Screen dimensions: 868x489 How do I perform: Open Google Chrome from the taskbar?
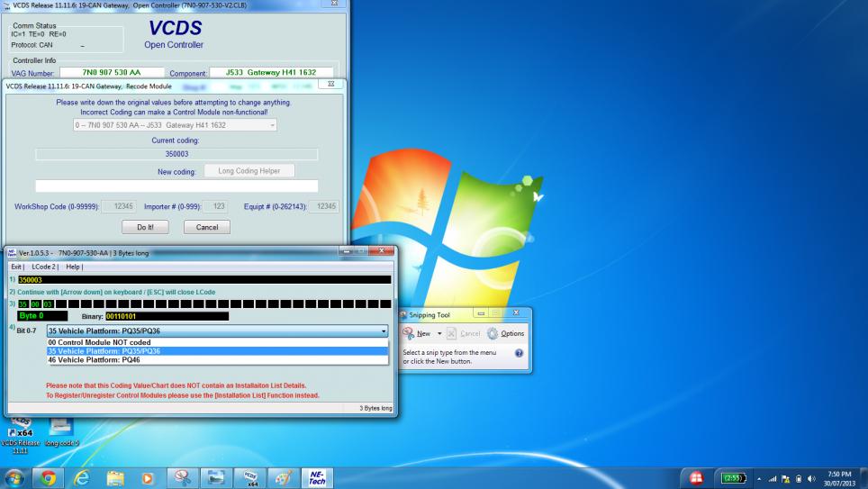(x=48, y=477)
